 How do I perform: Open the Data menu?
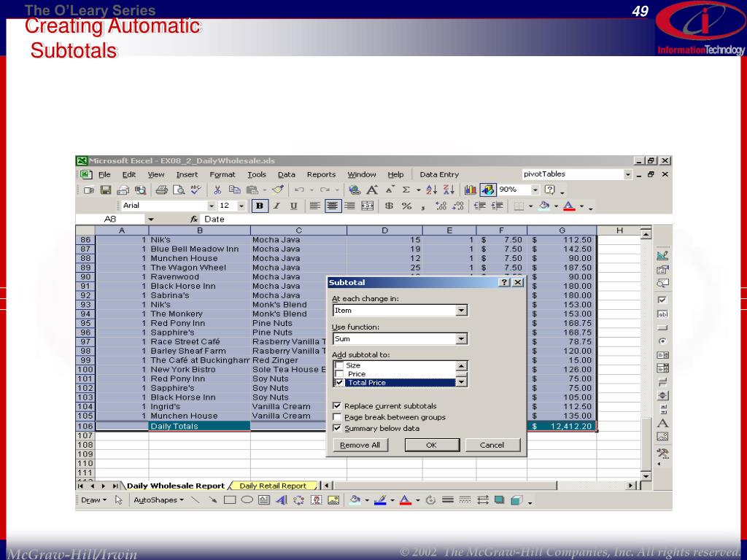click(286, 175)
